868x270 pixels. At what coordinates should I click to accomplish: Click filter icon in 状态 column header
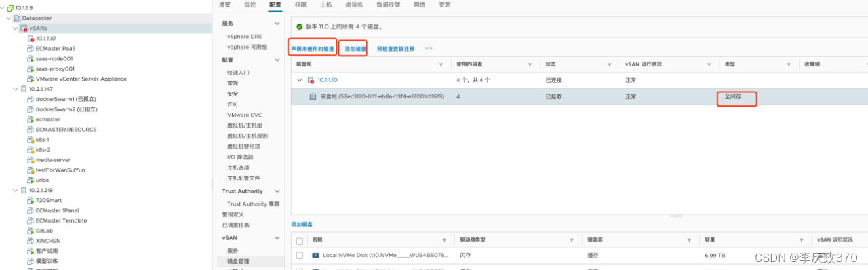pos(610,64)
